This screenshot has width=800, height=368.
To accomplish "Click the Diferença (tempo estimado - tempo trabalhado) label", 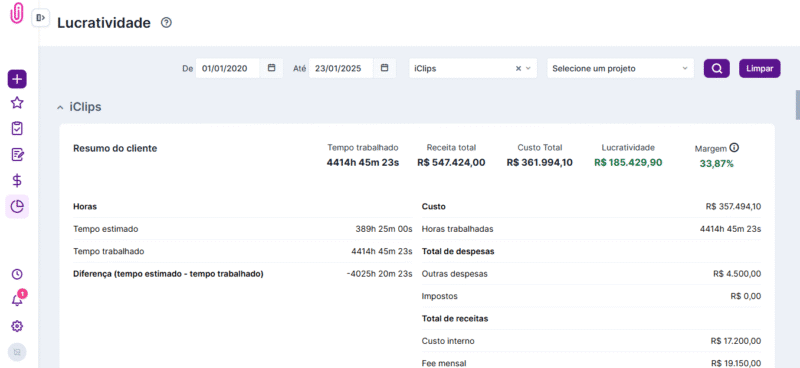I will tap(168, 274).
